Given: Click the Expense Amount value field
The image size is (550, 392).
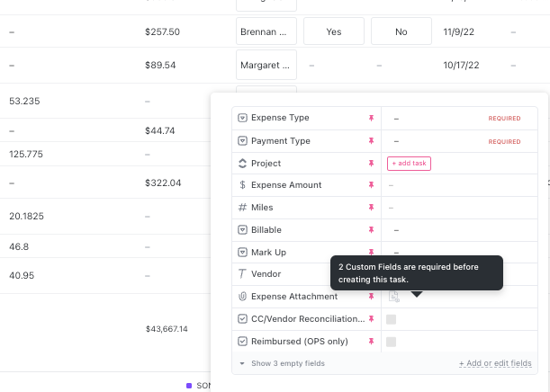Looking at the screenshot, I should [x=450, y=185].
